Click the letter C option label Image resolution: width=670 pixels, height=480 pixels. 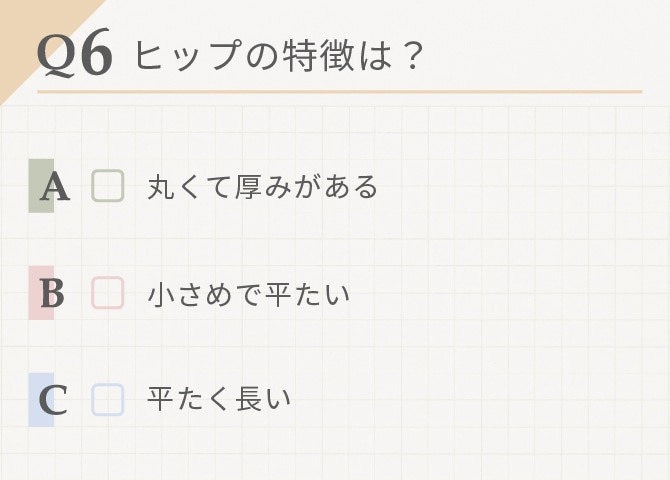(x=53, y=400)
